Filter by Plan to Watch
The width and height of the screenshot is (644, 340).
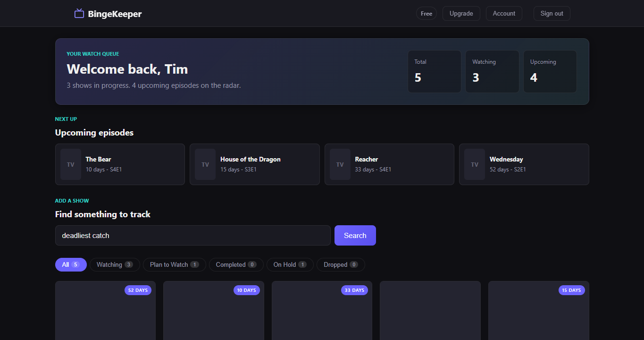pos(175,265)
